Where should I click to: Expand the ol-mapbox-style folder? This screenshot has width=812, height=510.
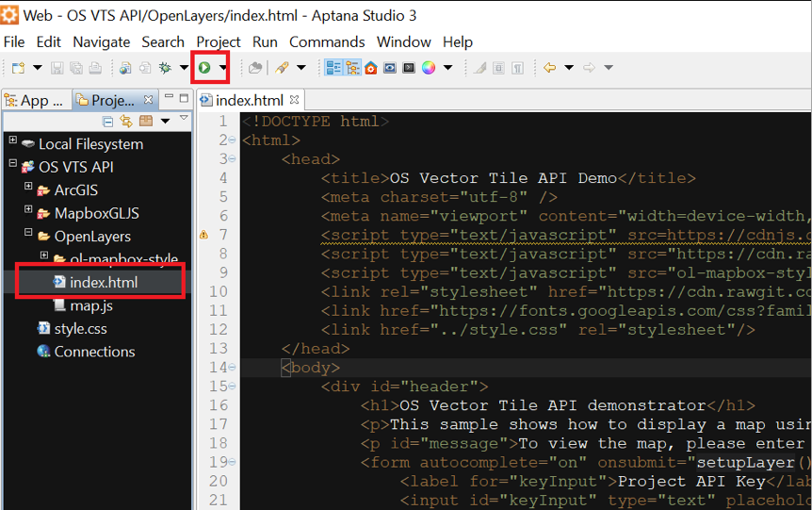point(44,255)
